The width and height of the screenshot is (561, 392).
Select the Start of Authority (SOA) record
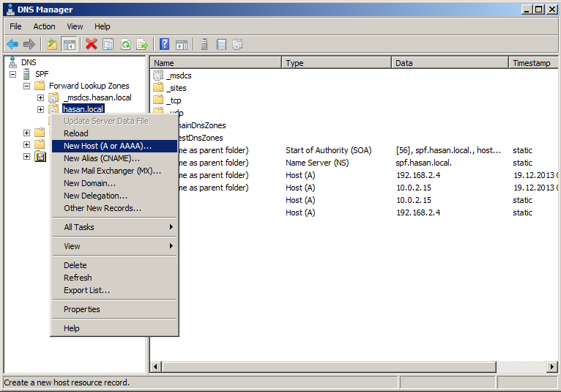point(328,150)
